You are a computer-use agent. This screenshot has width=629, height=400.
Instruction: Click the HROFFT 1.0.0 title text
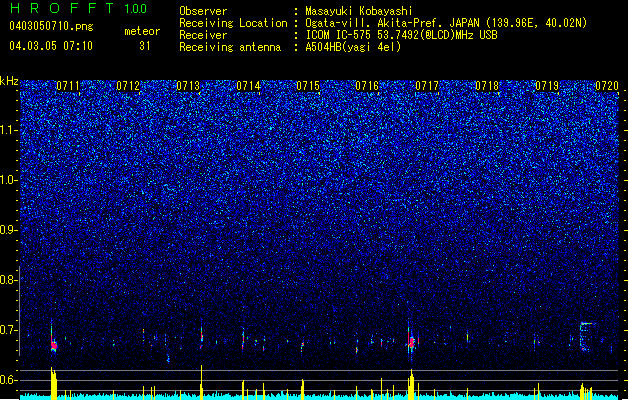pyautogui.click(x=78, y=8)
